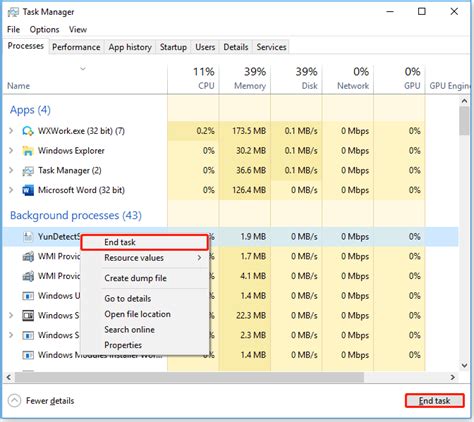This screenshot has width=474, height=422.
Task: Click the Microsoft Word process icon
Action: click(28, 191)
